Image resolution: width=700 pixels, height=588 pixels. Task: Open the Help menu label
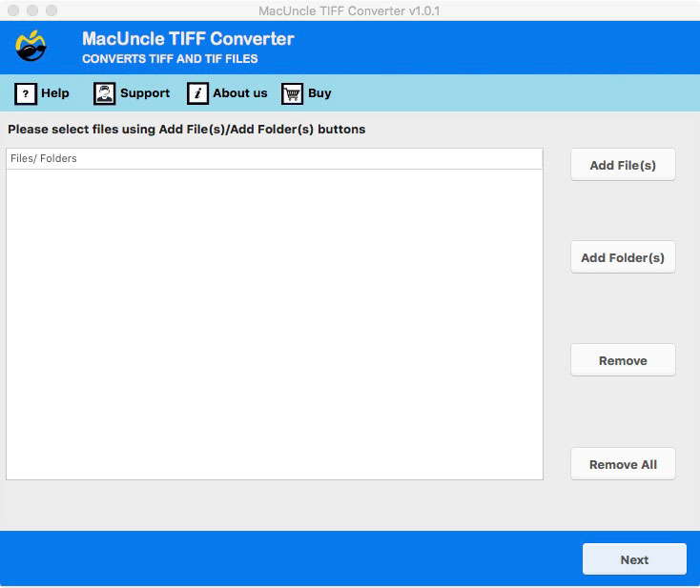click(x=55, y=93)
